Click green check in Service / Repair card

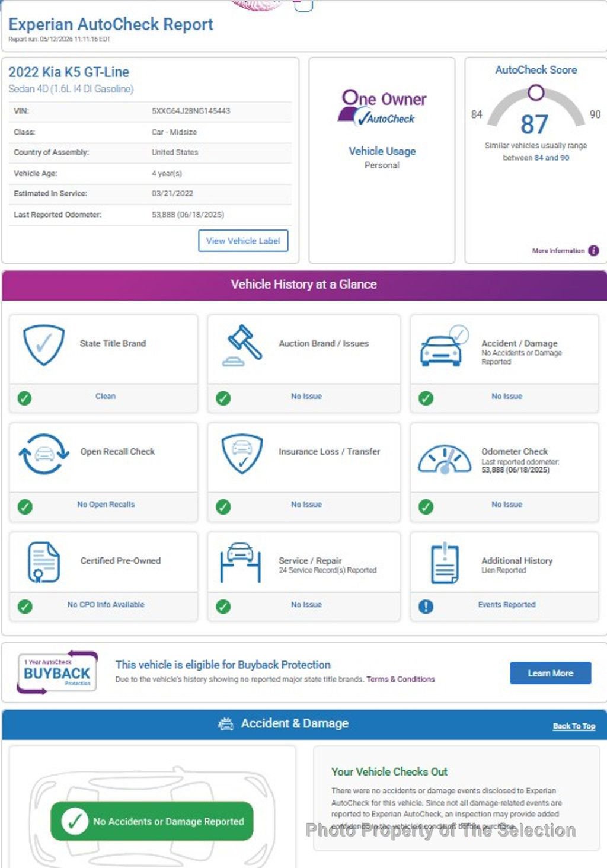point(223,607)
